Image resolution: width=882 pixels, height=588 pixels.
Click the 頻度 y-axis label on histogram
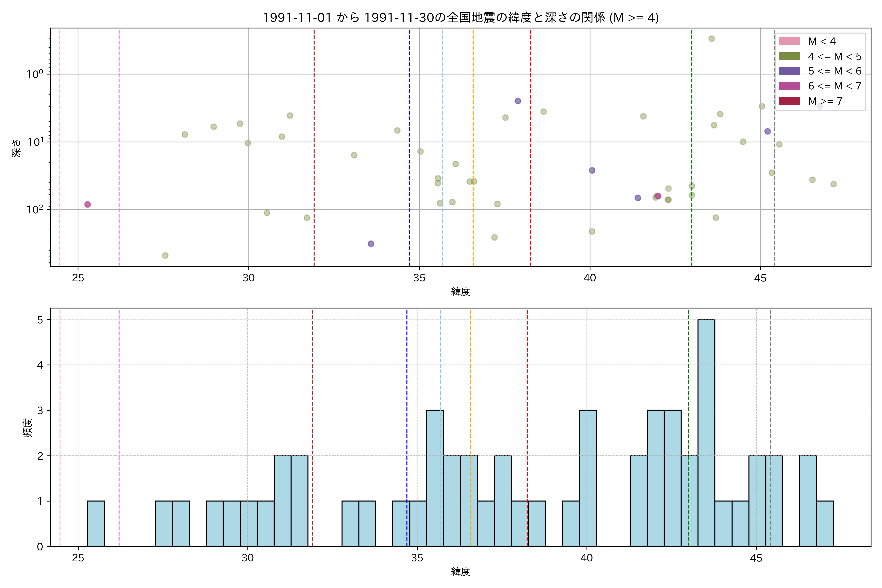pos(28,428)
